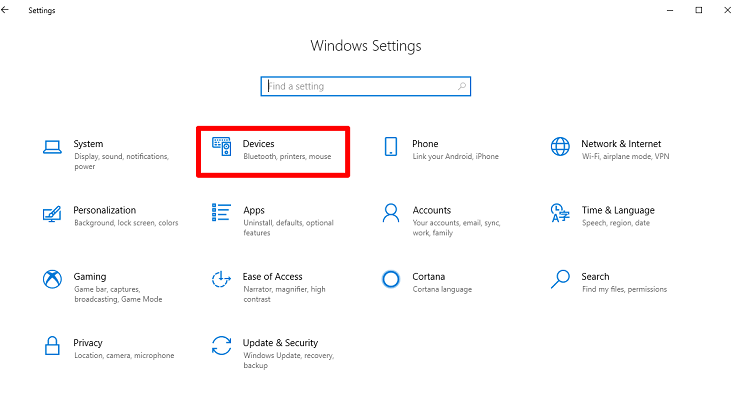Image resolution: width=739 pixels, height=396 pixels.
Task: Click 'Bluetooth, printers, mouse' description
Action: pos(287,157)
